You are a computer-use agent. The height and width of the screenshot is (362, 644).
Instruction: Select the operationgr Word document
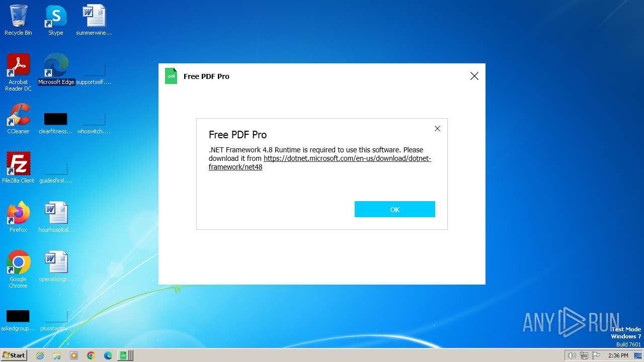coord(56,266)
